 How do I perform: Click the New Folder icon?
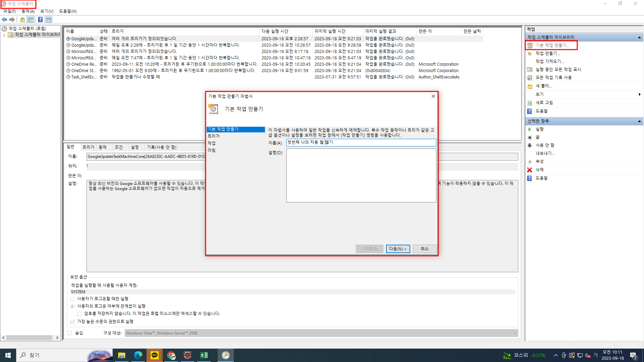[530, 86]
